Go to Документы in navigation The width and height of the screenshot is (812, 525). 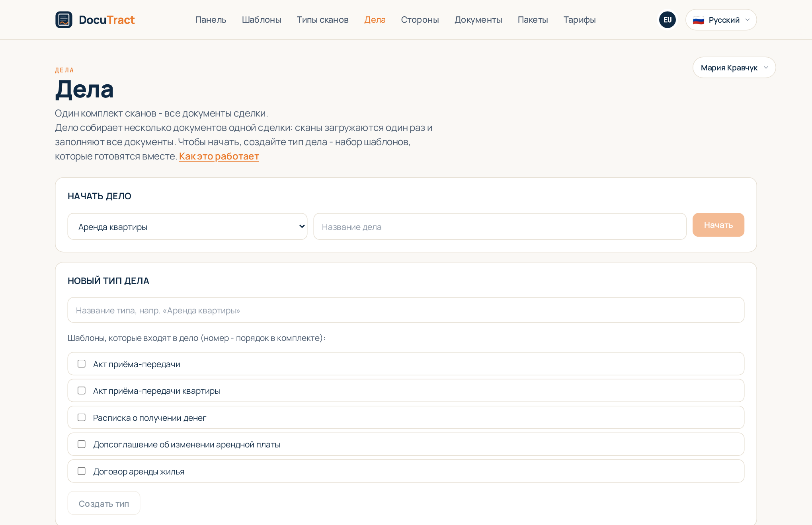478,19
